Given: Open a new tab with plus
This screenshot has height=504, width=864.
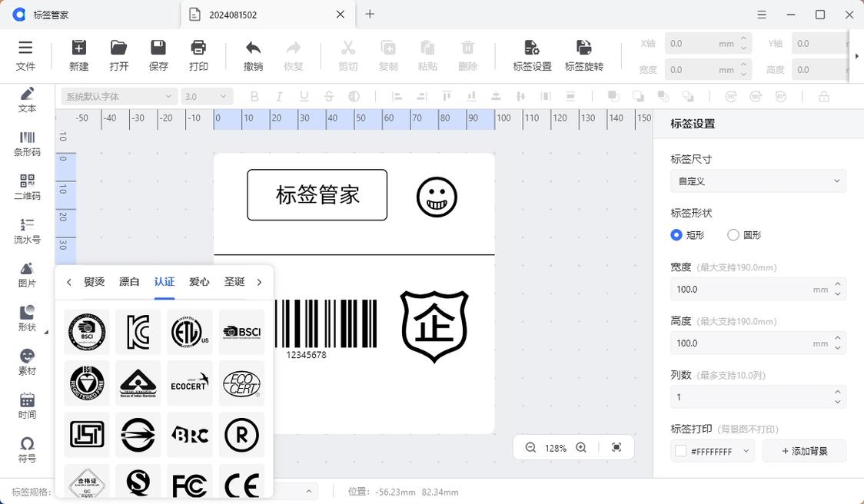Looking at the screenshot, I should 370,15.
